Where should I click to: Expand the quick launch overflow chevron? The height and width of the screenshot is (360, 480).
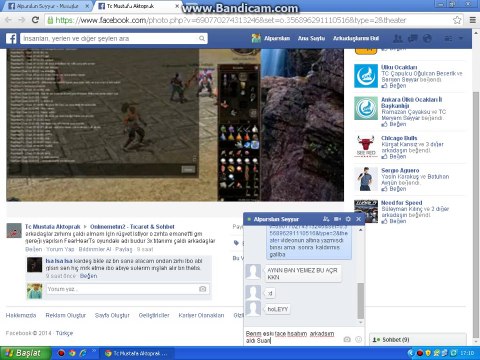pyautogui.click(x=94, y=351)
